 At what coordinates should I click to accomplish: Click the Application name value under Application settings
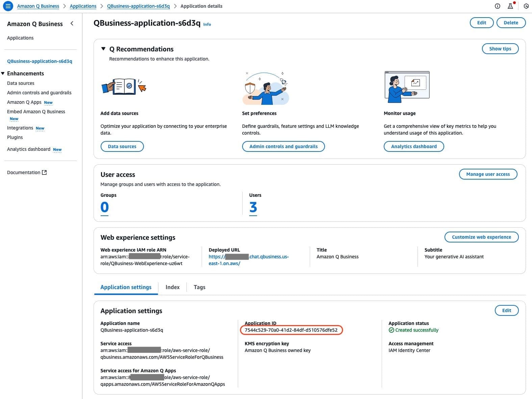coord(132,330)
